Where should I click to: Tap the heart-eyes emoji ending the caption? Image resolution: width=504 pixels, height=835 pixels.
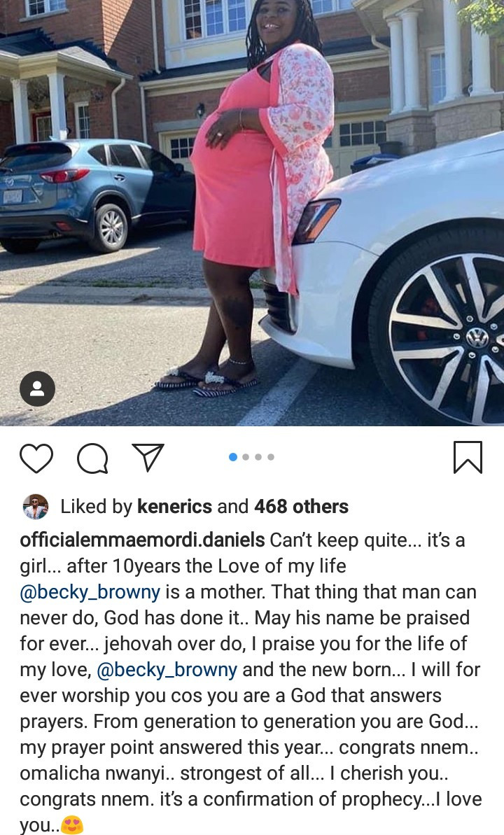(x=73, y=825)
